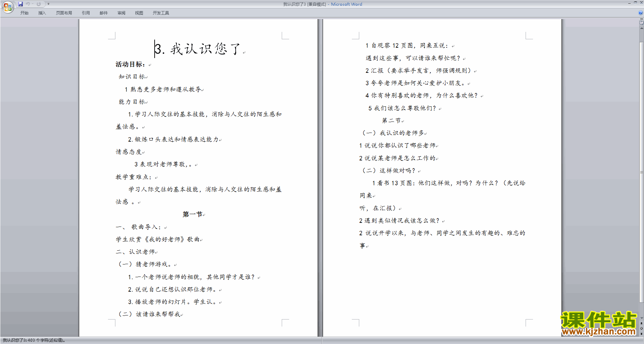644x344 pixels.
Task: Open the Office Button menu
Action: pyautogui.click(x=7, y=7)
